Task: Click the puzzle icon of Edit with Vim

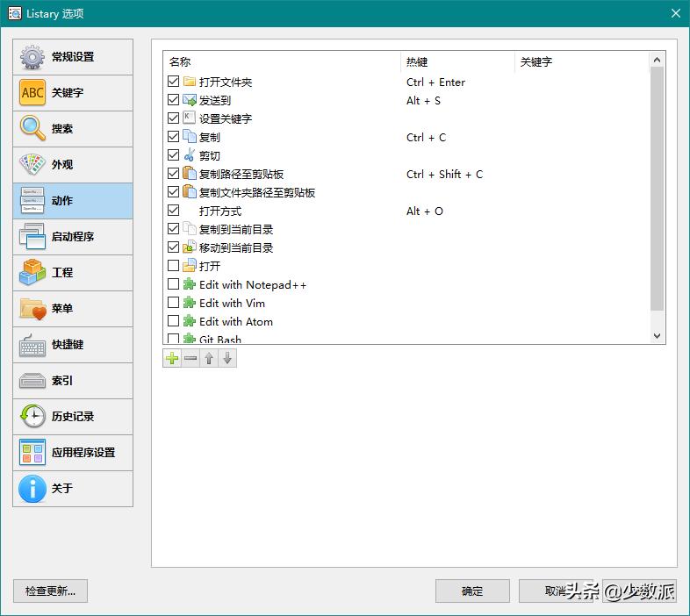Action: click(190, 303)
